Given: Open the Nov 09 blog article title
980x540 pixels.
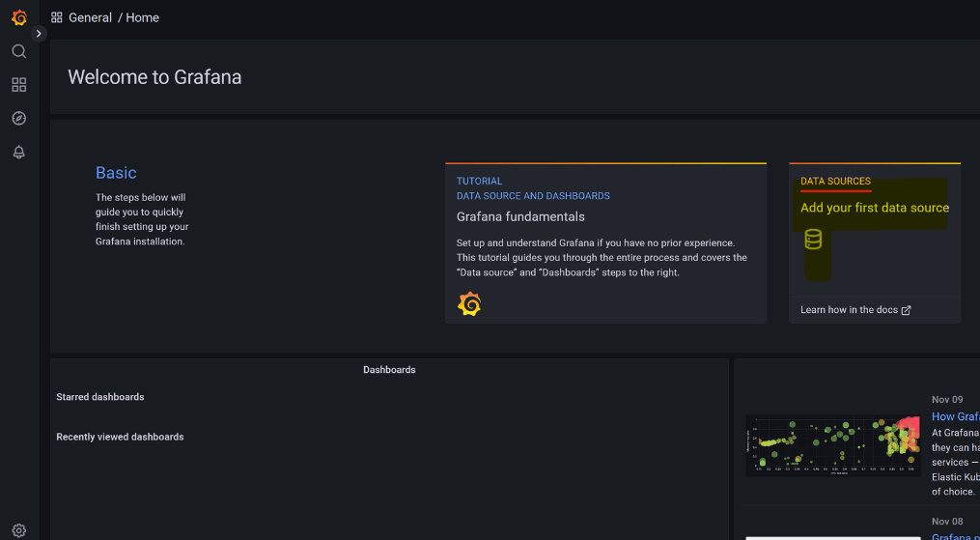Looking at the screenshot, I should (955, 417).
